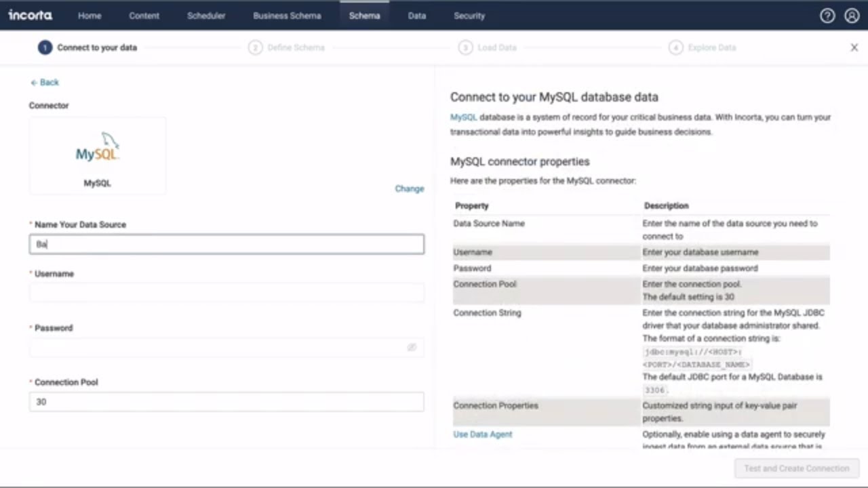Screen dimensions: 868x488
Task: Edit the Connection Pool value 30
Action: [226, 401]
